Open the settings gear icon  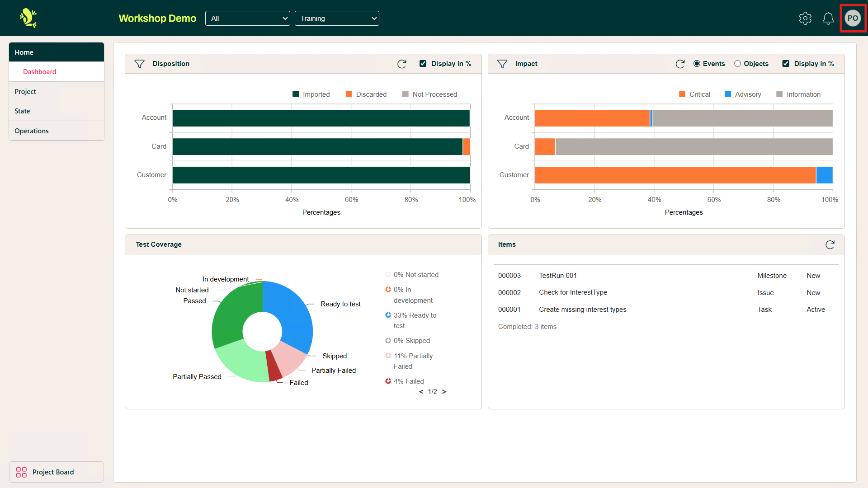(x=805, y=18)
